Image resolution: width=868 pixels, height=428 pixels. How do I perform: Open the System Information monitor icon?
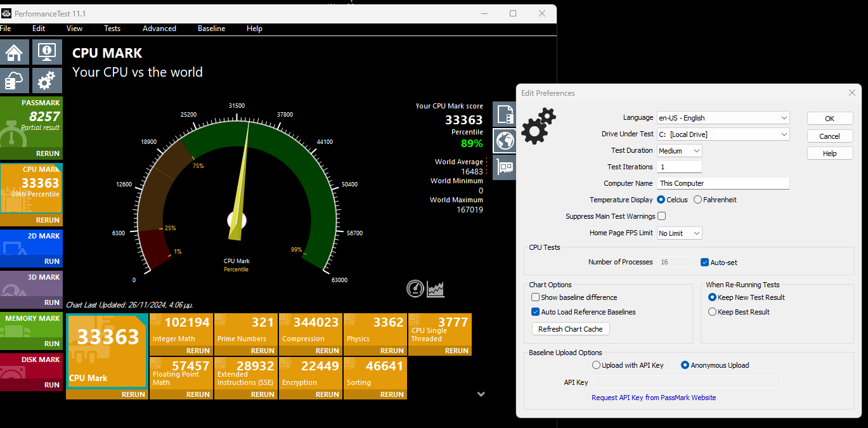coord(48,52)
